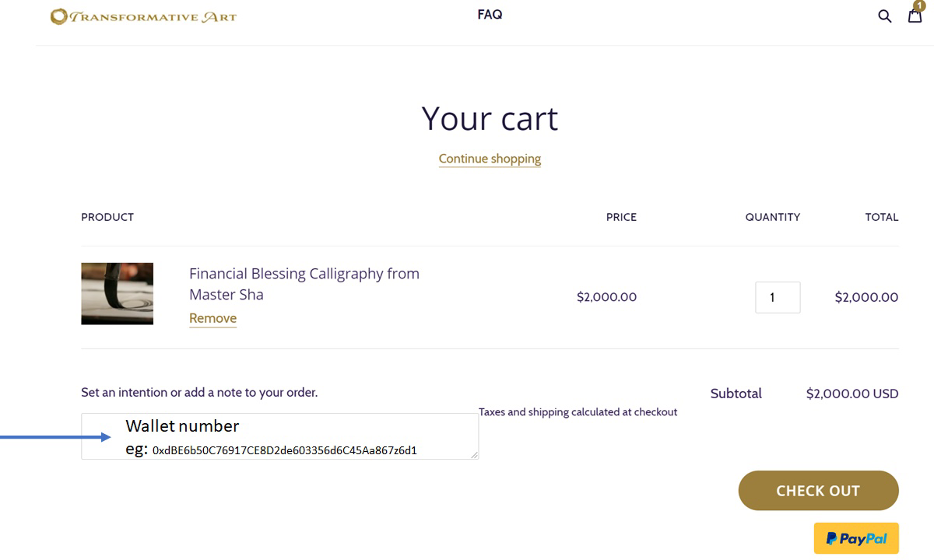
Task: Open the shopping cart bag icon
Action: (915, 16)
